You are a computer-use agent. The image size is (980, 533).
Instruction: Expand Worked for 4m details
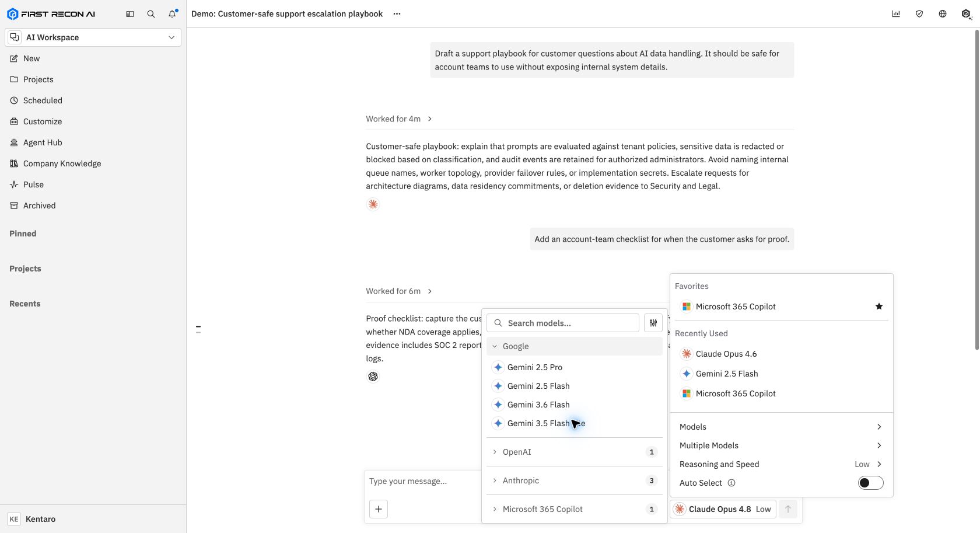(x=399, y=119)
